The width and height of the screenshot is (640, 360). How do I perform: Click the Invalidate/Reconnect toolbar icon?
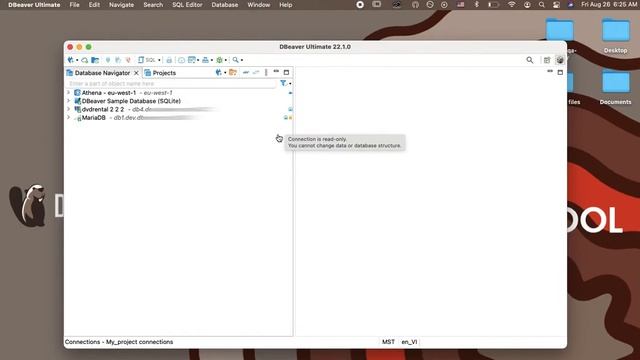click(x=118, y=60)
